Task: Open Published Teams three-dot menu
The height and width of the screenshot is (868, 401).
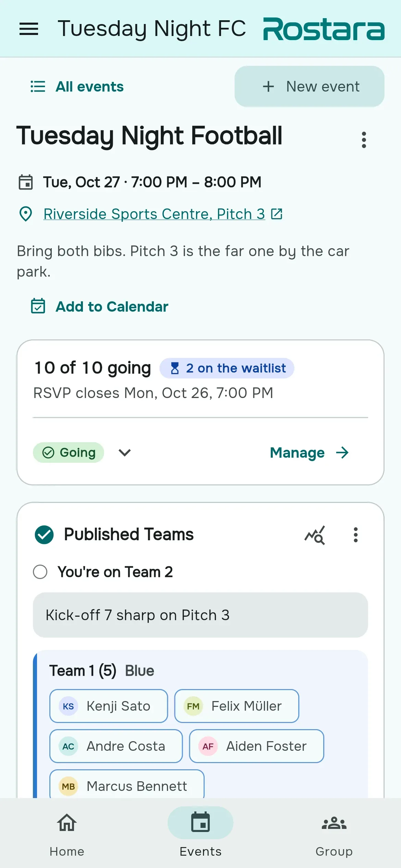Action: tap(356, 535)
